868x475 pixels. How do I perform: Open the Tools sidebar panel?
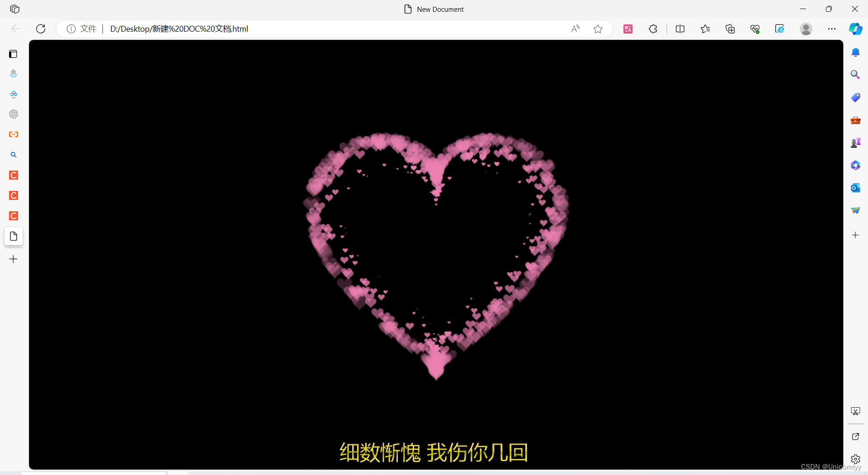855,120
